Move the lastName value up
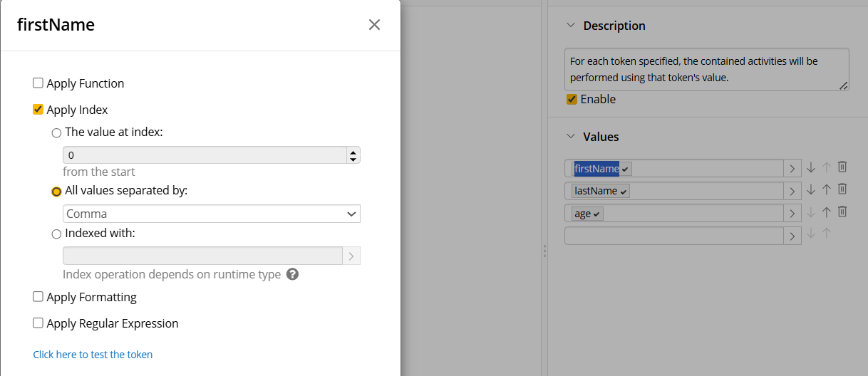The image size is (868, 376). (x=827, y=189)
